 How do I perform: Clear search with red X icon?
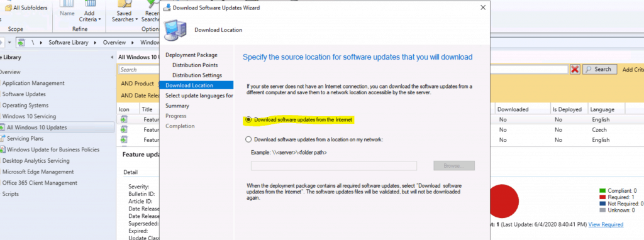(575, 70)
